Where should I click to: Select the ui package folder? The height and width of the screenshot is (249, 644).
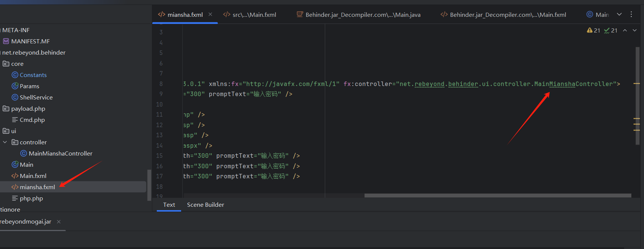pyautogui.click(x=13, y=131)
